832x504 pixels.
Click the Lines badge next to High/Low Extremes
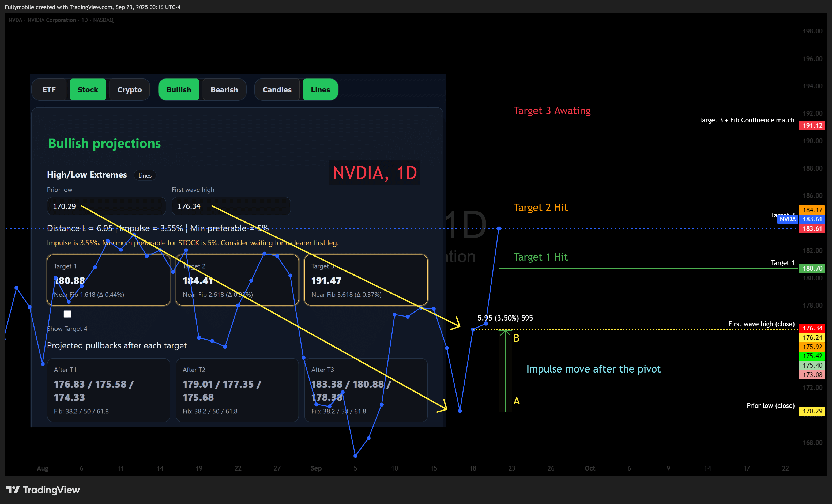coord(145,175)
